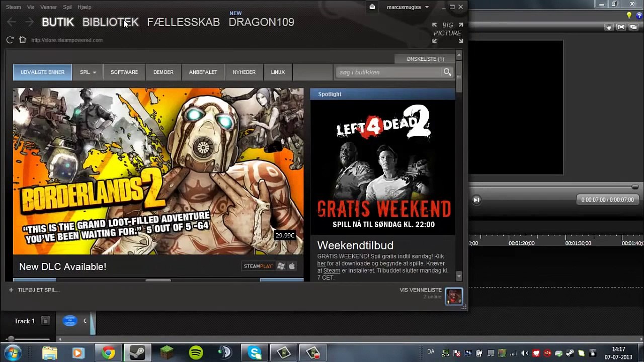Click the søg i butikken search field

coord(389,72)
